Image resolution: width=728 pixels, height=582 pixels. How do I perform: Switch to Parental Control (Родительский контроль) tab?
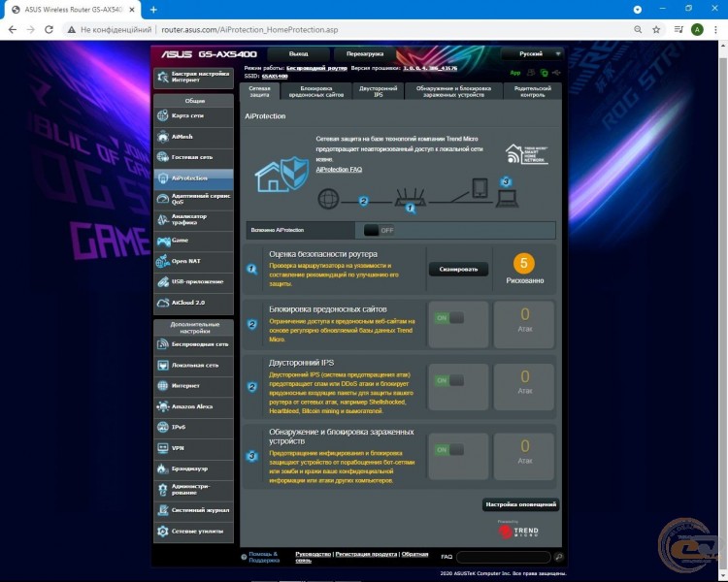coord(533,91)
